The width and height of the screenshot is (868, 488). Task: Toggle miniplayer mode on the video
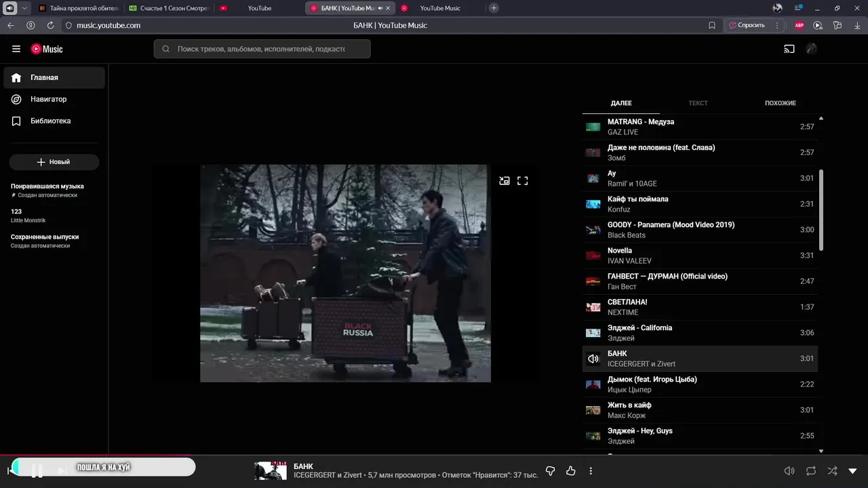click(x=505, y=181)
